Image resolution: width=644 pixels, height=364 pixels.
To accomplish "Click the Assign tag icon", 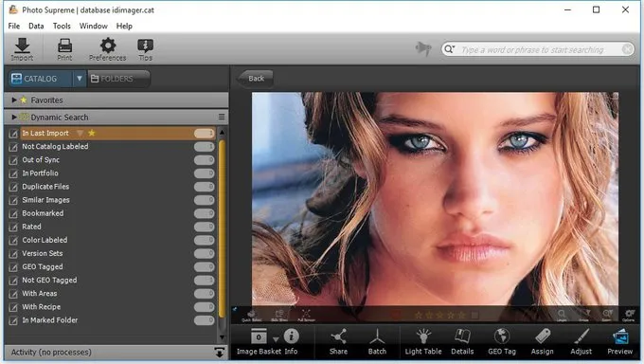I will pos(542,337).
